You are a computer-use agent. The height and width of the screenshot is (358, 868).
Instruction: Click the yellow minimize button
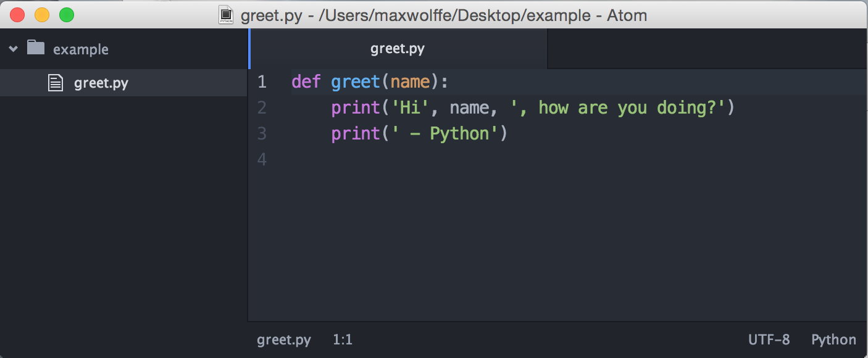(x=42, y=14)
